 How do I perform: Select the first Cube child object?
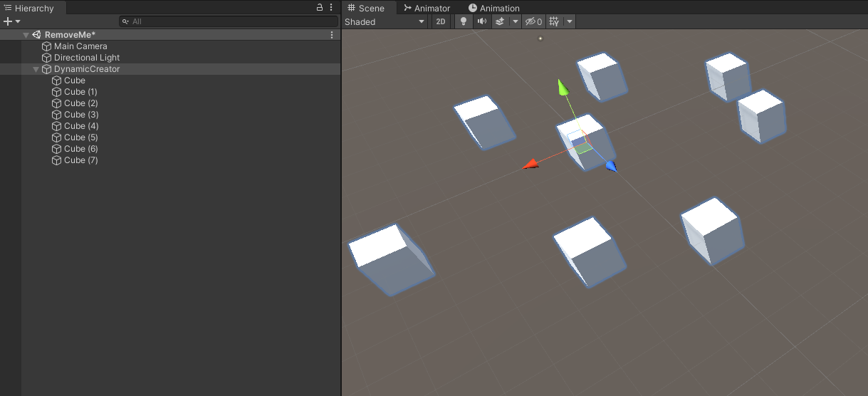click(75, 80)
